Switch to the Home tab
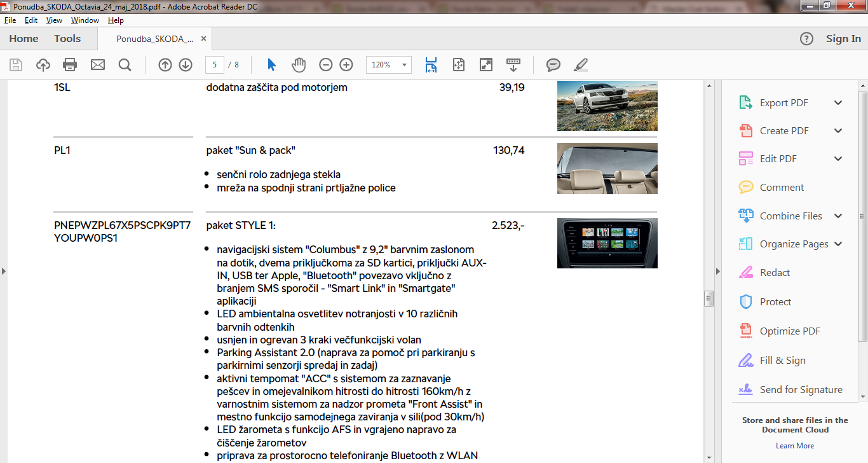This screenshot has width=868, height=463. 24,39
